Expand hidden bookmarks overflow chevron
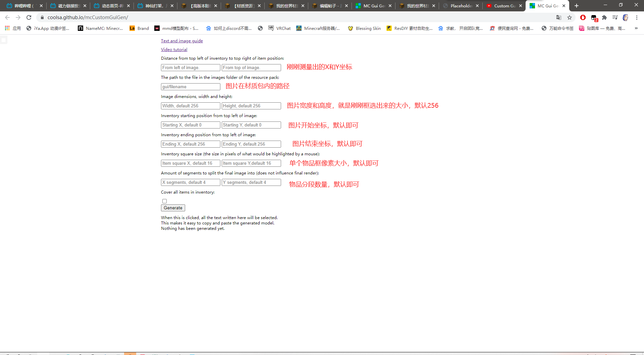The image size is (644, 355). point(636,28)
